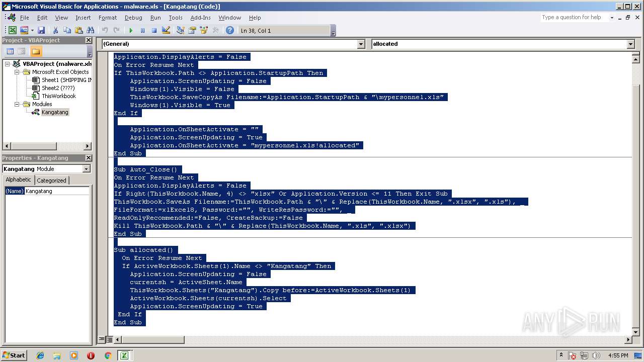Close the Project - VBAProject panel

(x=89, y=40)
